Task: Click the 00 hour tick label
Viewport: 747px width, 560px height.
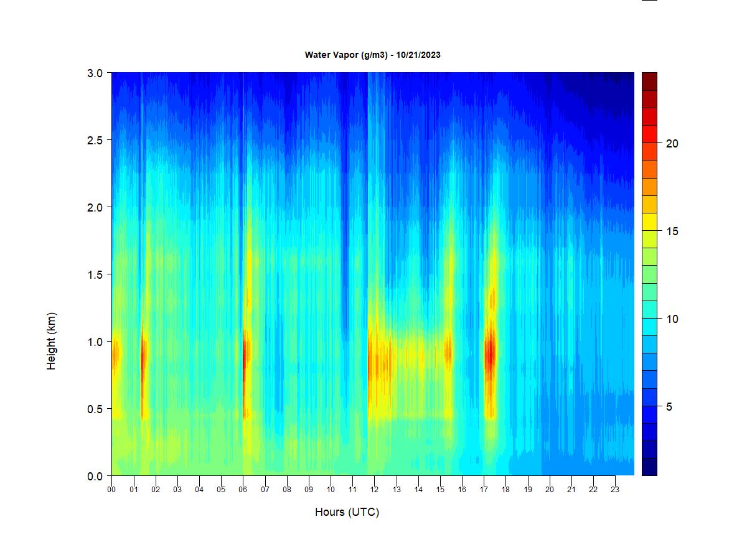Action: coord(111,489)
